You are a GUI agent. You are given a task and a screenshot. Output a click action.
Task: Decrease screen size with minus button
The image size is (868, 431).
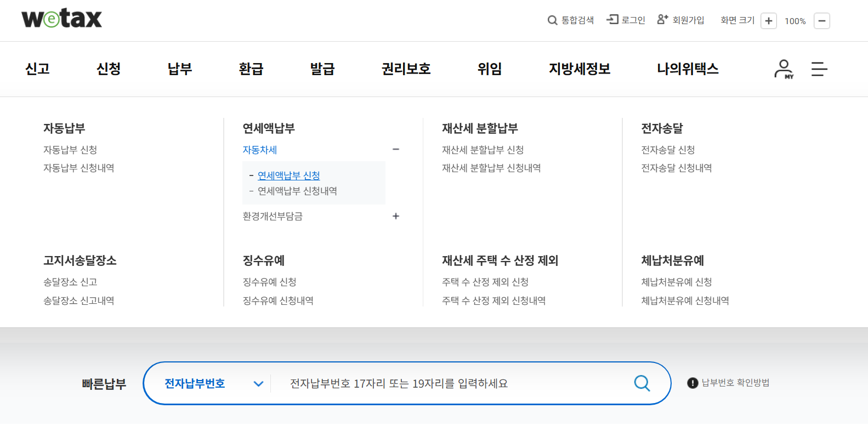click(x=822, y=21)
